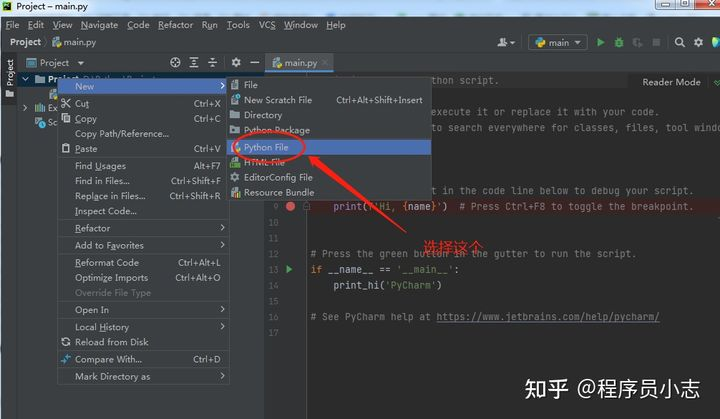Expand Add to Favorites submenu
Viewport: 720px width, 419px height.
pos(143,245)
